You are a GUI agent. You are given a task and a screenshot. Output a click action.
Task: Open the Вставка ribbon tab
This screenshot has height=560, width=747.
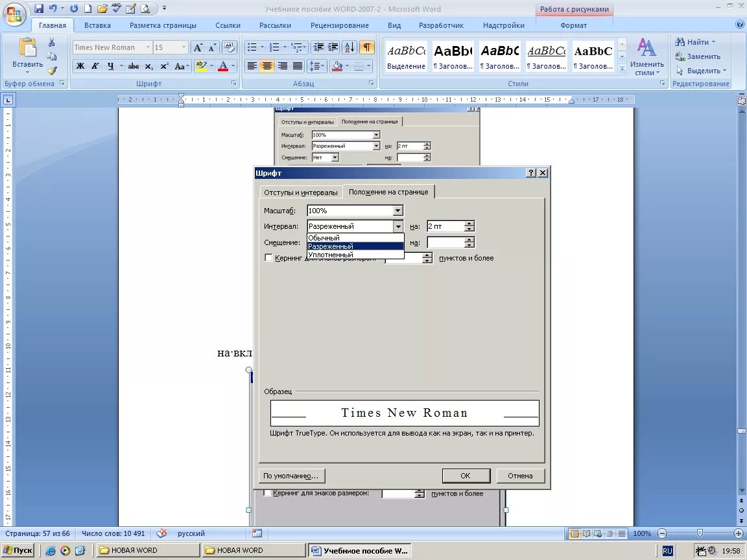[x=97, y=25]
